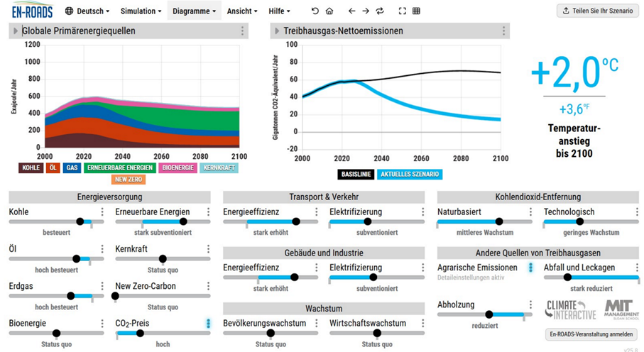Enter fullscreen with the expand icon
Screen dimensions: 644x352
[403, 11]
